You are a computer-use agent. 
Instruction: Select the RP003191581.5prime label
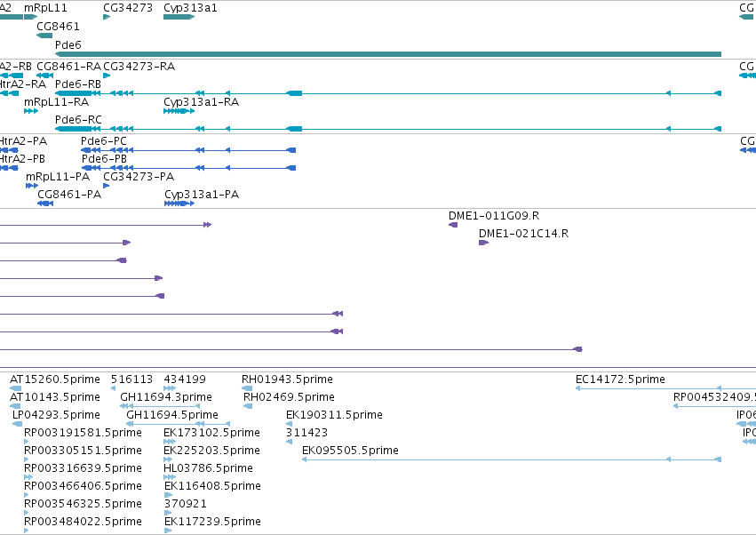point(83,433)
